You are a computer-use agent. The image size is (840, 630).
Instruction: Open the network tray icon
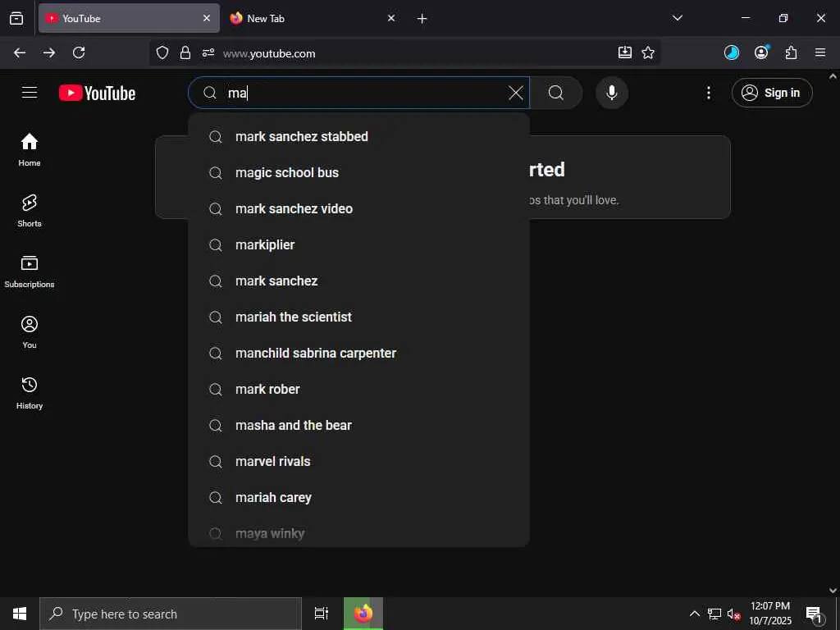714,614
